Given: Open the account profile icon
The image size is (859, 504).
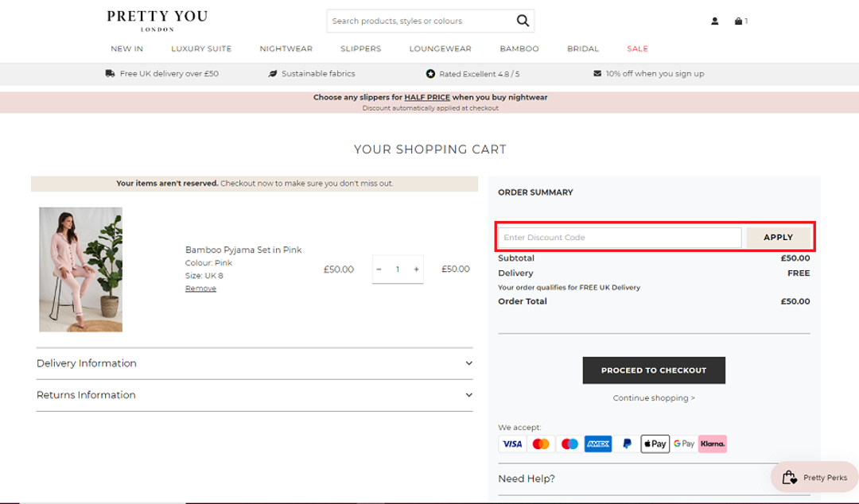Looking at the screenshot, I should point(714,21).
